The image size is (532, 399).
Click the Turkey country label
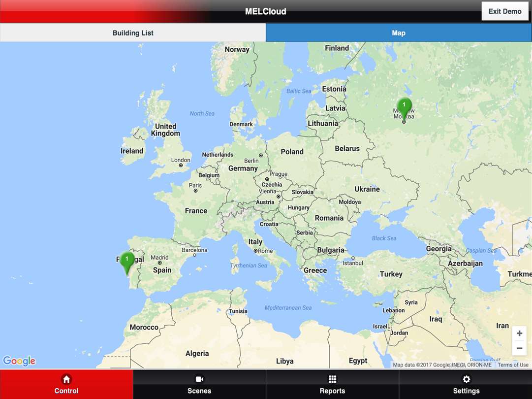coord(391,274)
